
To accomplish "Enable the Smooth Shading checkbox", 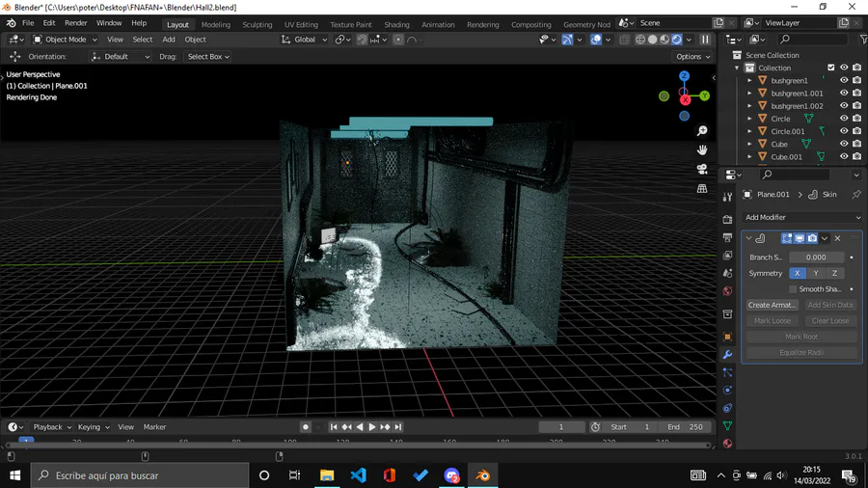I will point(793,289).
